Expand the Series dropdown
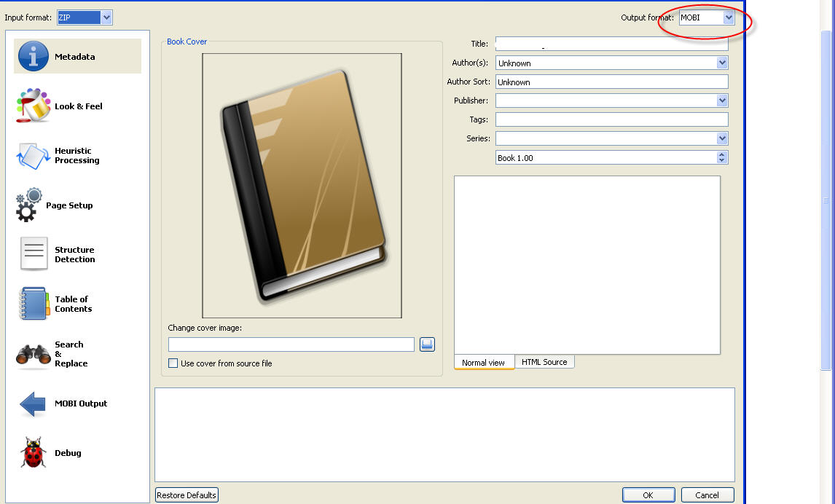 pos(722,138)
